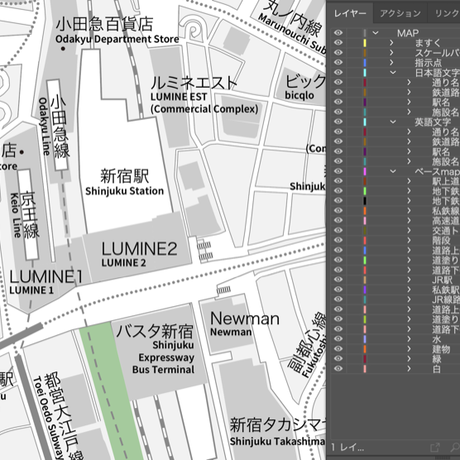The height and width of the screenshot is (460, 460).
Task: Click the 'LUMINE1' large label on the map
Action: pos(46,277)
